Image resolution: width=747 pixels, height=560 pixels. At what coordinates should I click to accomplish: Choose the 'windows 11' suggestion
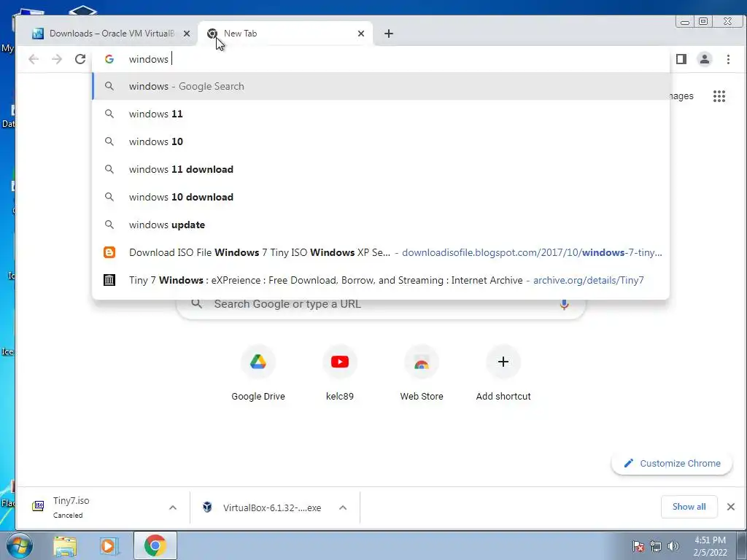click(x=381, y=114)
